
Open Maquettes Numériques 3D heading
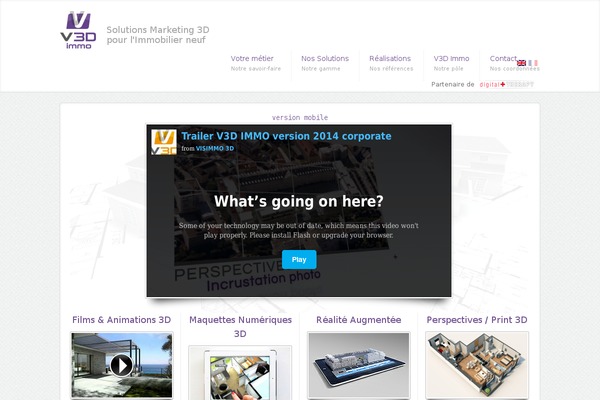tap(240, 327)
